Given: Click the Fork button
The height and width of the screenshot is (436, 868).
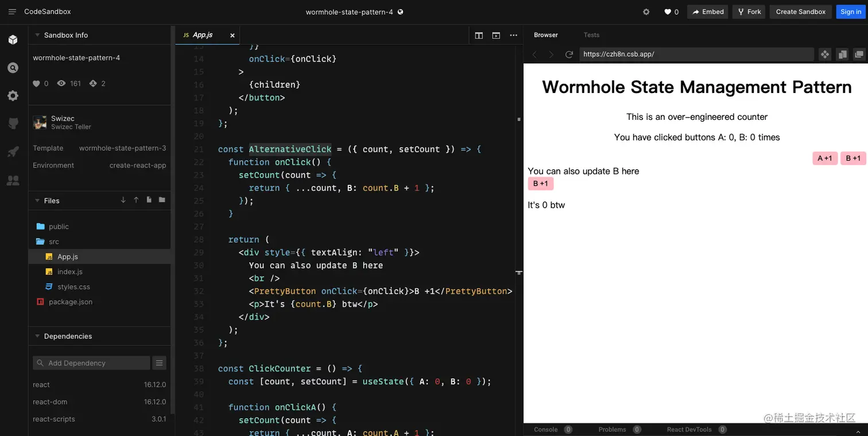Looking at the screenshot, I should [x=749, y=11].
